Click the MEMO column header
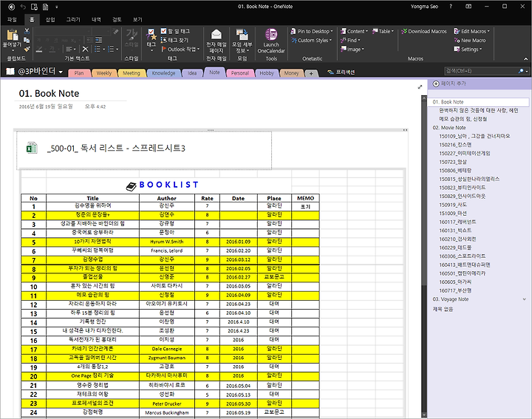Screen dimensions: 532x419 [x=305, y=198]
